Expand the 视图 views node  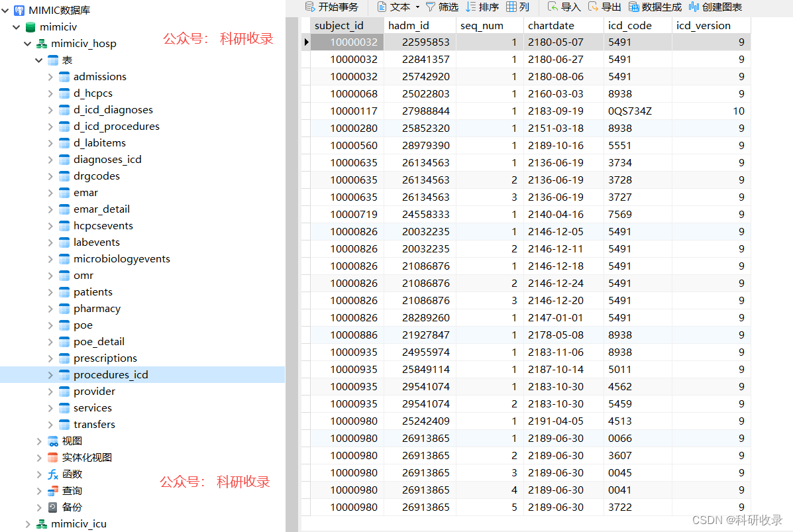(x=39, y=441)
